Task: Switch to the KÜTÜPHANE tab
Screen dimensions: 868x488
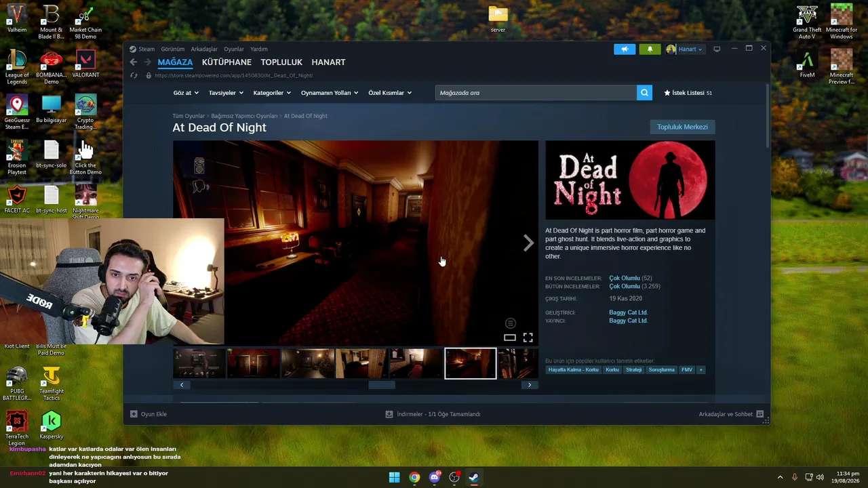Action: (x=226, y=62)
